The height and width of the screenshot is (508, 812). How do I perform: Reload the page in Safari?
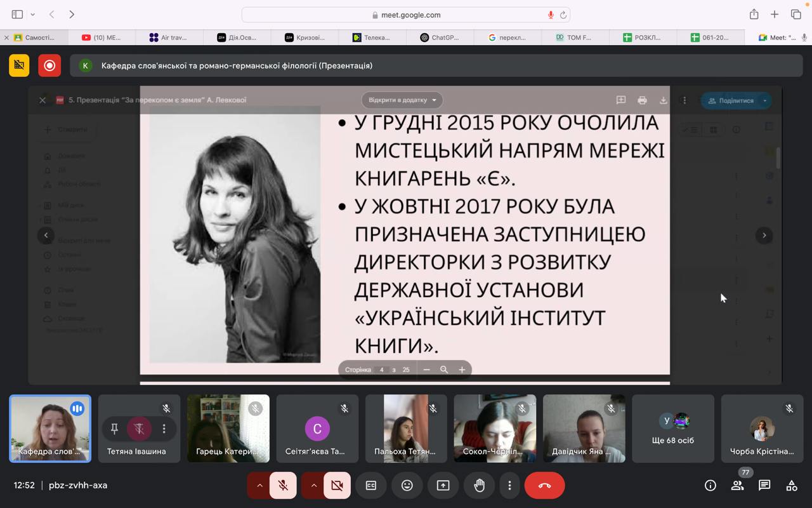point(563,15)
